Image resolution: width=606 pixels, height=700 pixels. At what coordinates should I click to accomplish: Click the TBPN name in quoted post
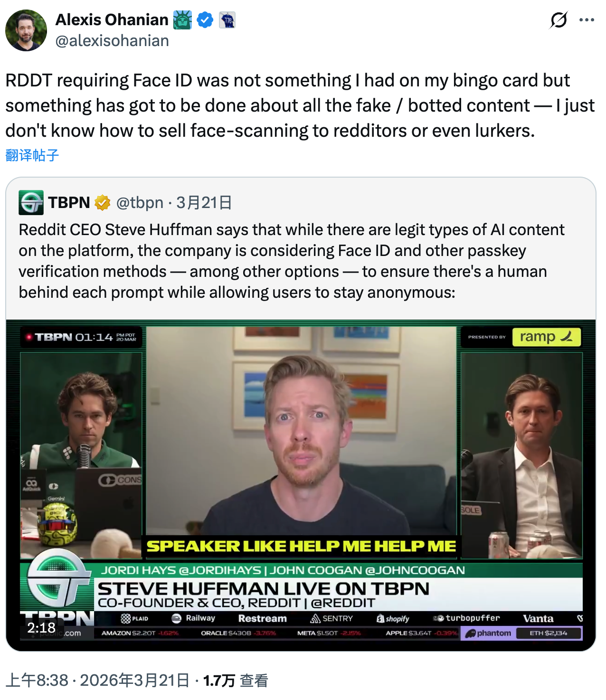pos(69,203)
